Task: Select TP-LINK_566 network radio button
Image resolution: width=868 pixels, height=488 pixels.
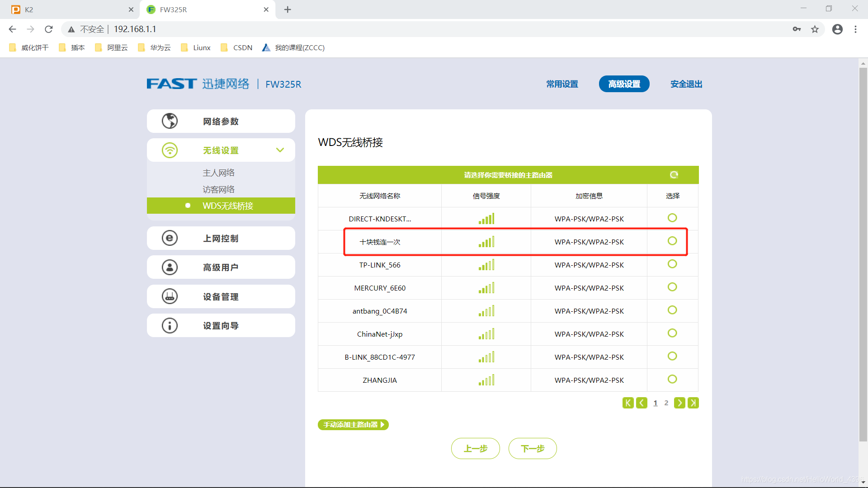Action: (672, 264)
